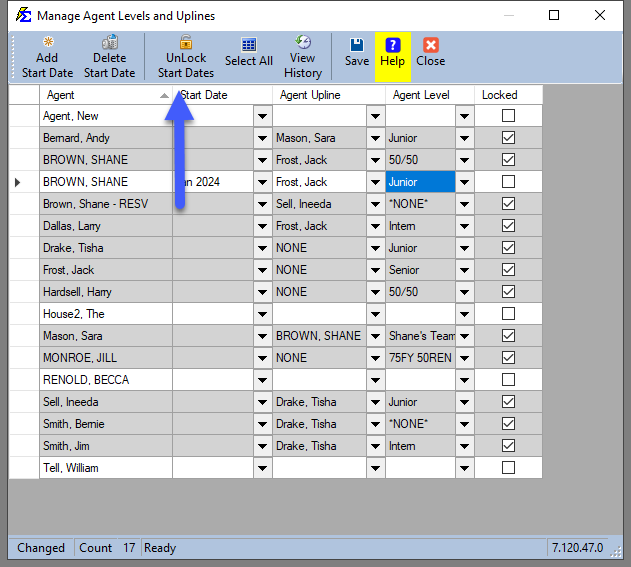The height and width of the screenshot is (567, 631).
Task: Open Start Date dropdown for RENOLD, BECCA
Action: coord(262,380)
